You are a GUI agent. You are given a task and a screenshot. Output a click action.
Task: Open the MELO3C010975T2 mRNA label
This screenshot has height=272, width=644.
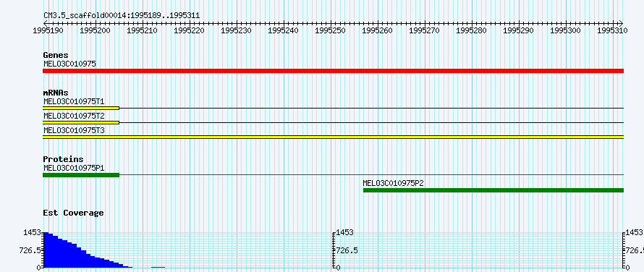(x=75, y=116)
